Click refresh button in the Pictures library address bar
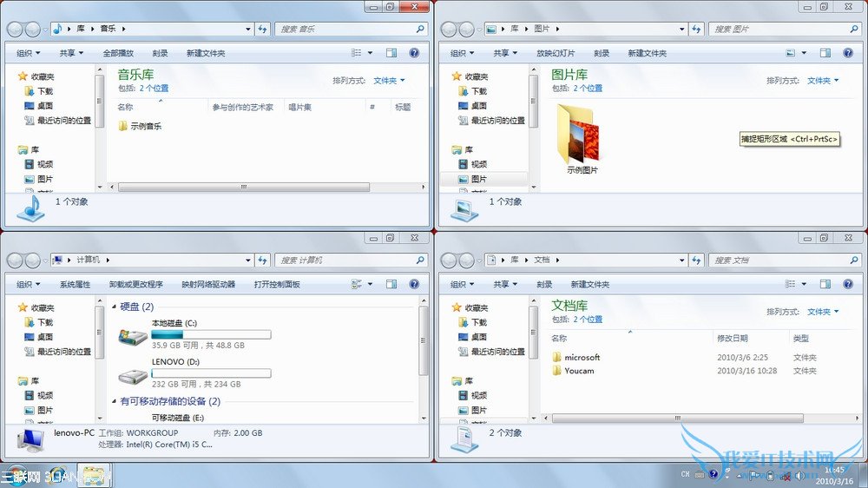The height and width of the screenshot is (488, 868). pyautogui.click(x=696, y=29)
